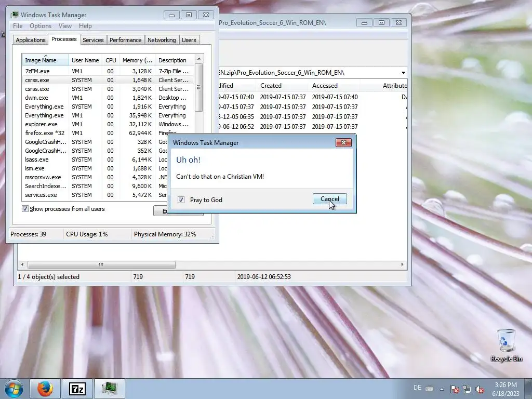Screen dimensions: 532x399
Task: Open the Windows Start menu
Action: coord(14,389)
